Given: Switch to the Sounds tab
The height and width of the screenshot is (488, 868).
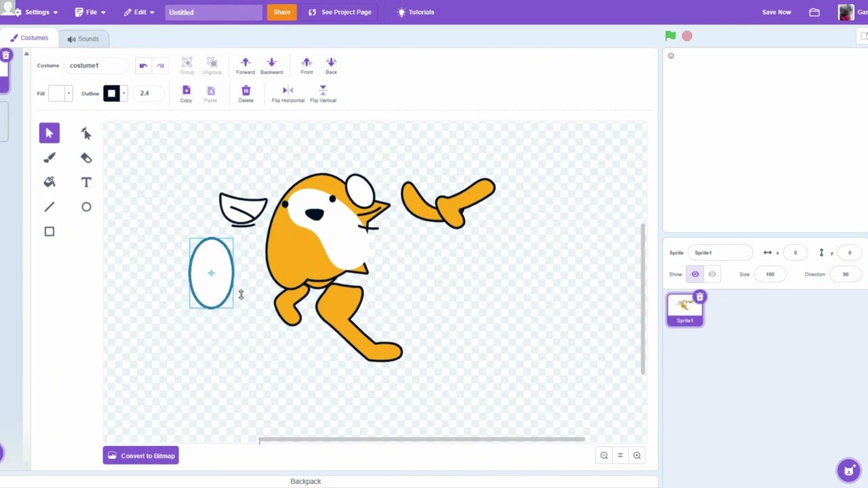Looking at the screenshot, I should 83,39.
